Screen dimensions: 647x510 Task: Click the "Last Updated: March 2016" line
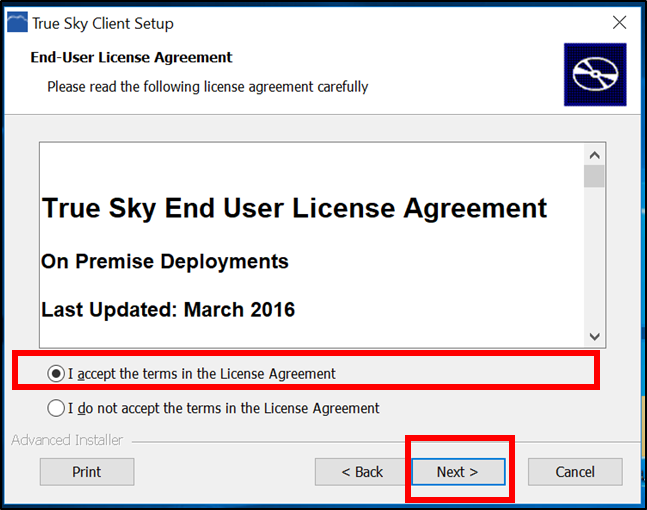click(168, 310)
